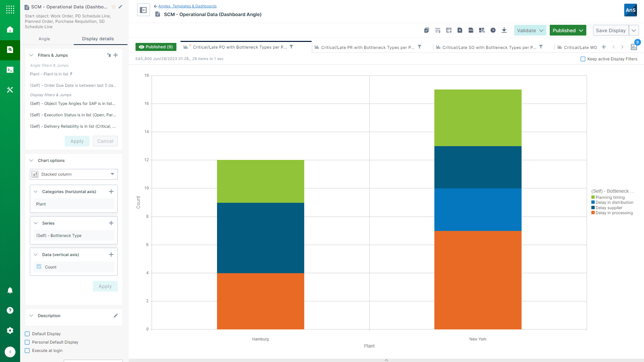The height and width of the screenshot is (362, 644).
Task: Star the angle as favorite
Action: [x=114, y=7]
